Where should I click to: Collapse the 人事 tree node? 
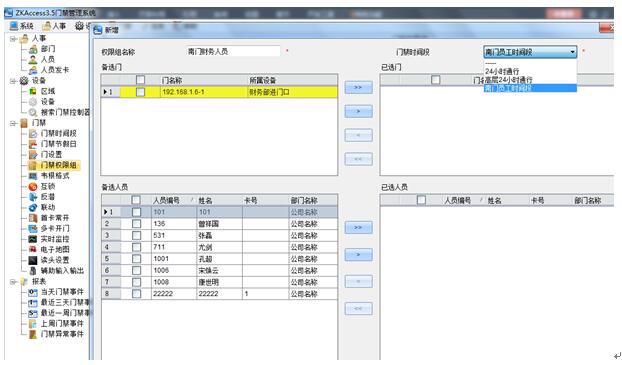[x=13, y=38]
